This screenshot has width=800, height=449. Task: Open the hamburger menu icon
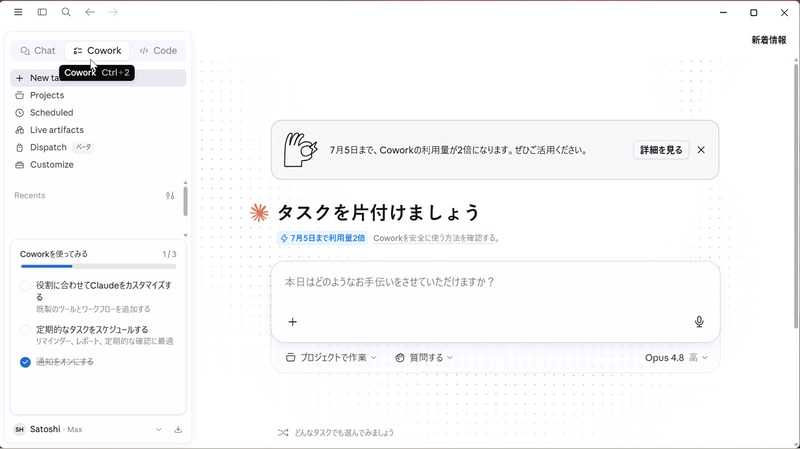[18, 12]
